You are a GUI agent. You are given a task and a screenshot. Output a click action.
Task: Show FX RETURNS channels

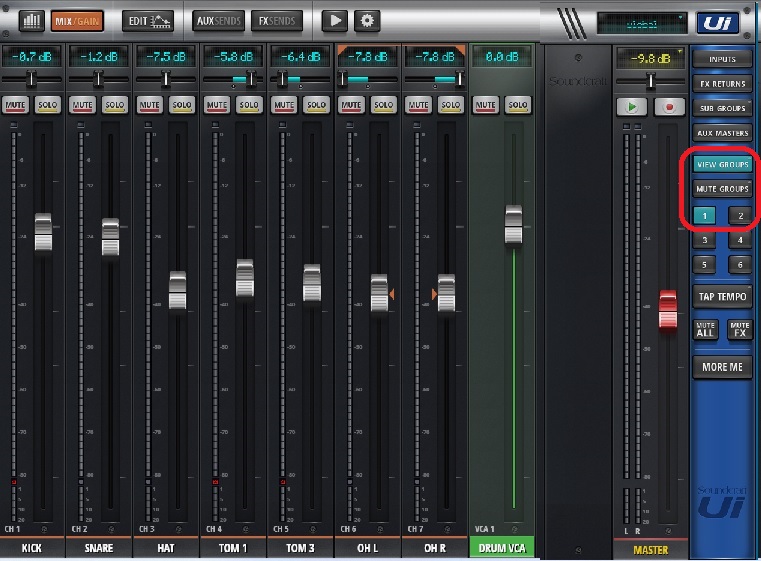[x=722, y=84]
